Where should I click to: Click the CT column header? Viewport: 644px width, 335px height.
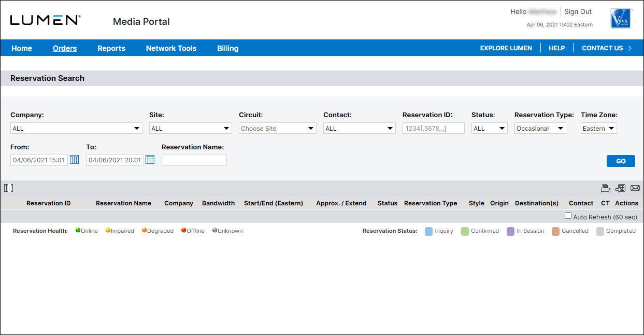605,203
